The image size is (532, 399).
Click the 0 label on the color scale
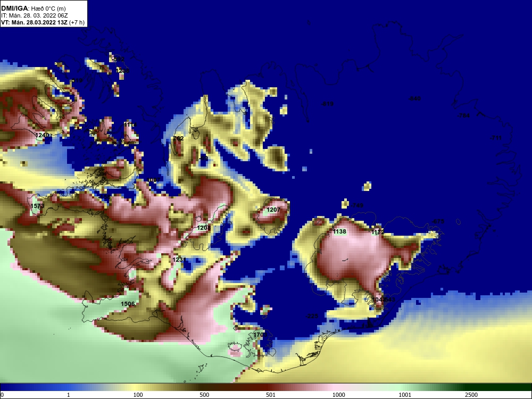[2, 395]
